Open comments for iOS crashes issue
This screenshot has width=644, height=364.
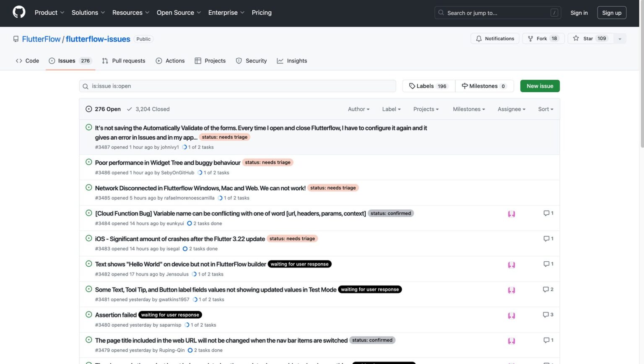pos(548,239)
